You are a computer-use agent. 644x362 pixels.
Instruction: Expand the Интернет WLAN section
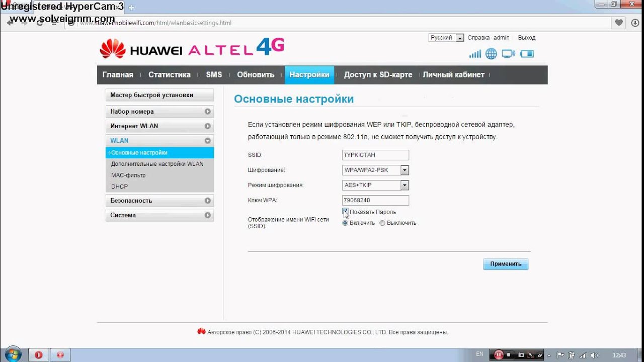[159, 126]
